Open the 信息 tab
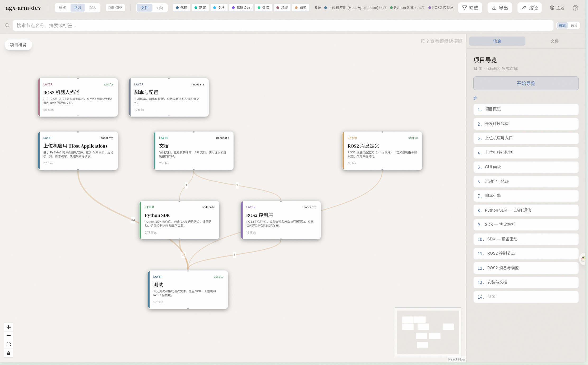588x365 pixels. (x=497, y=41)
